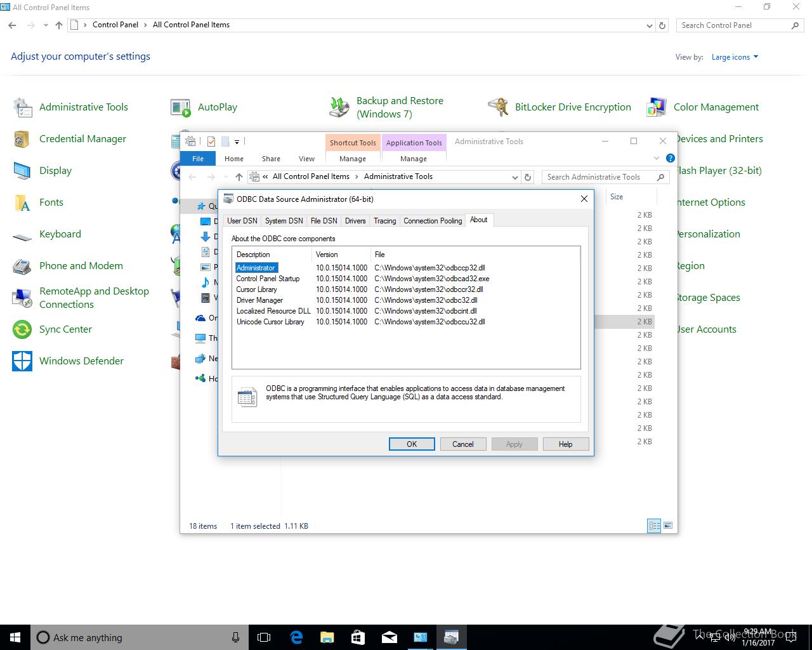Open the AutoPlay control panel item
Image resolution: width=812 pixels, height=650 pixels.
tap(217, 107)
